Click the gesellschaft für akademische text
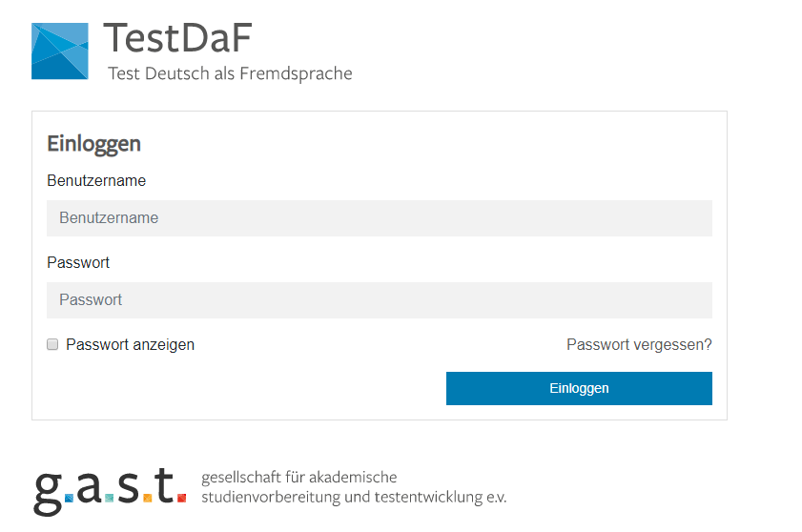Image resolution: width=802 pixels, height=532 pixels. [298, 478]
